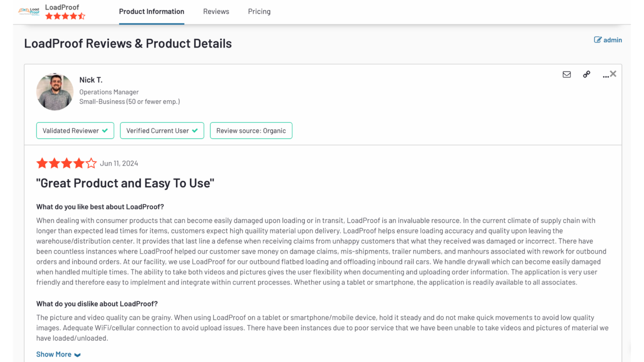The image size is (644, 362).
Task: Click the Verified Current User badge
Action: (162, 131)
